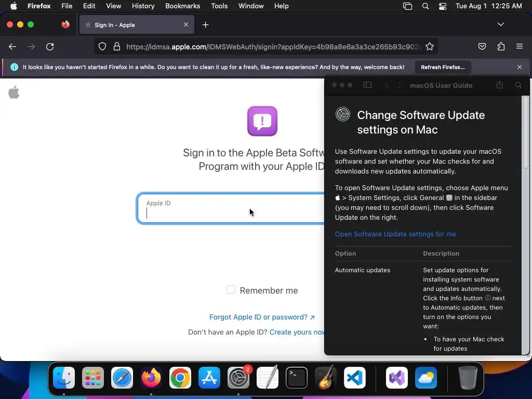Open the File menu
The image size is (532, 399).
pos(66,6)
